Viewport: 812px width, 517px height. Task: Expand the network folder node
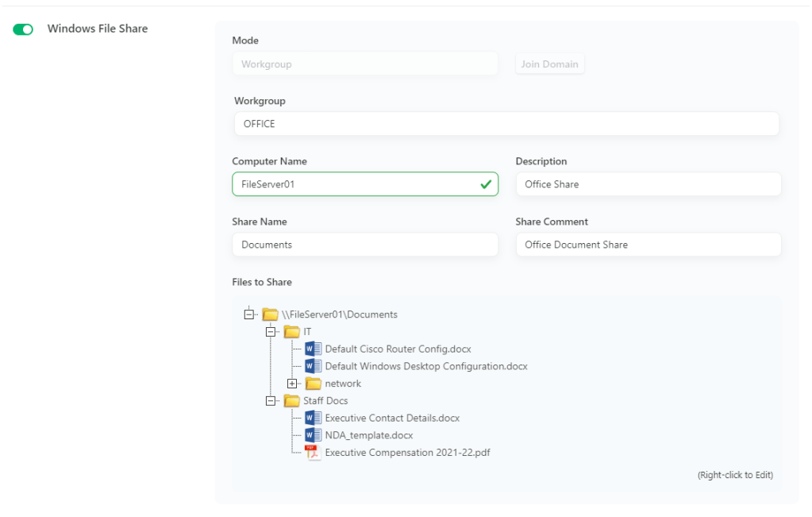point(292,384)
